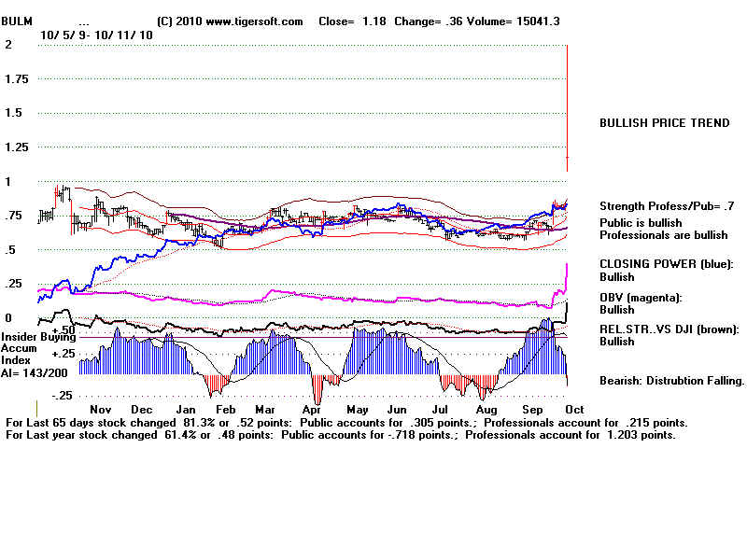Viewport: 747px width, 560px height.
Task: Click the Jan month label
Action: (x=185, y=410)
